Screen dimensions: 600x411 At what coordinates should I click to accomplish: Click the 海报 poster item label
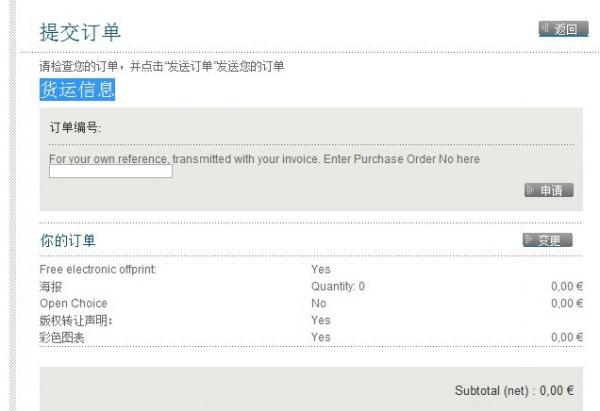click(51, 286)
